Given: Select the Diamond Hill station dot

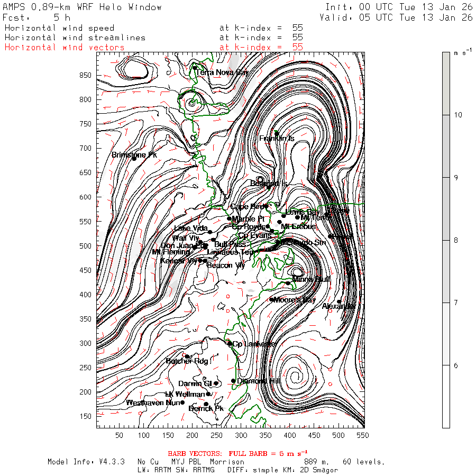Looking at the screenshot, I should pyautogui.click(x=233, y=381).
